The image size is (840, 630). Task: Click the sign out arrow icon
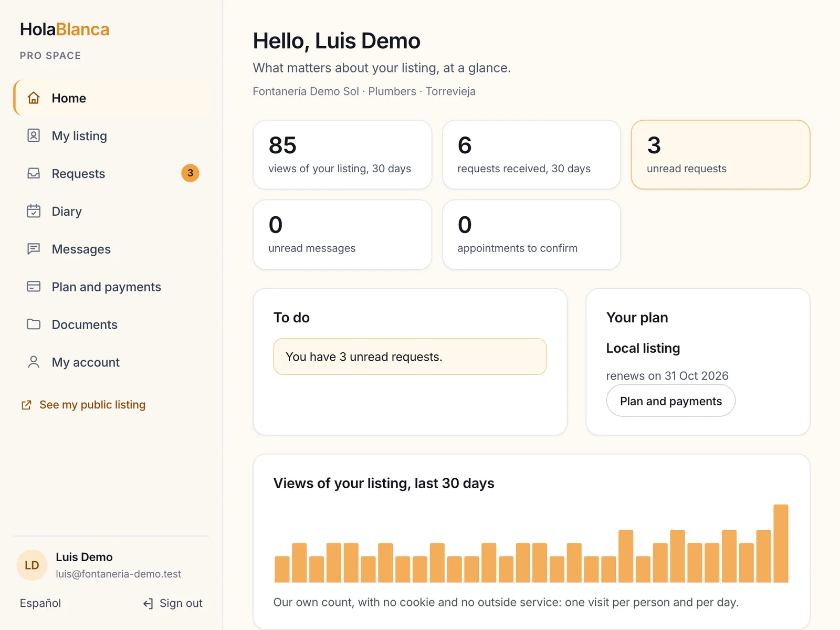(148, 604)
